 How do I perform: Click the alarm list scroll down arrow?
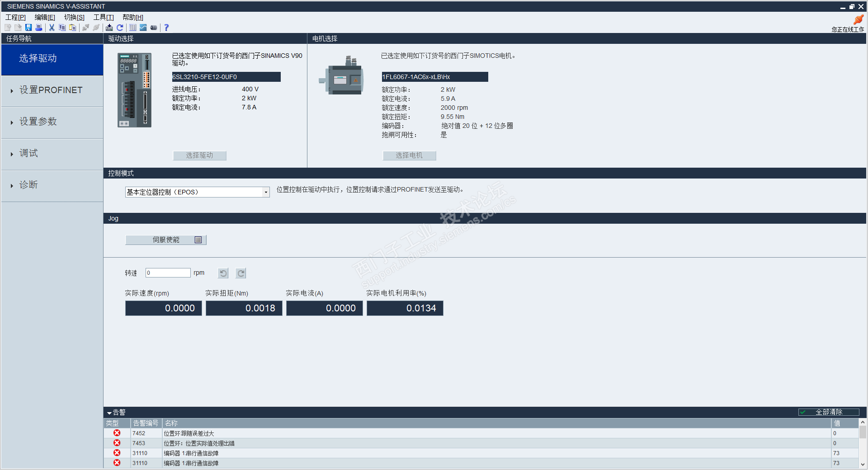(863, 464)
